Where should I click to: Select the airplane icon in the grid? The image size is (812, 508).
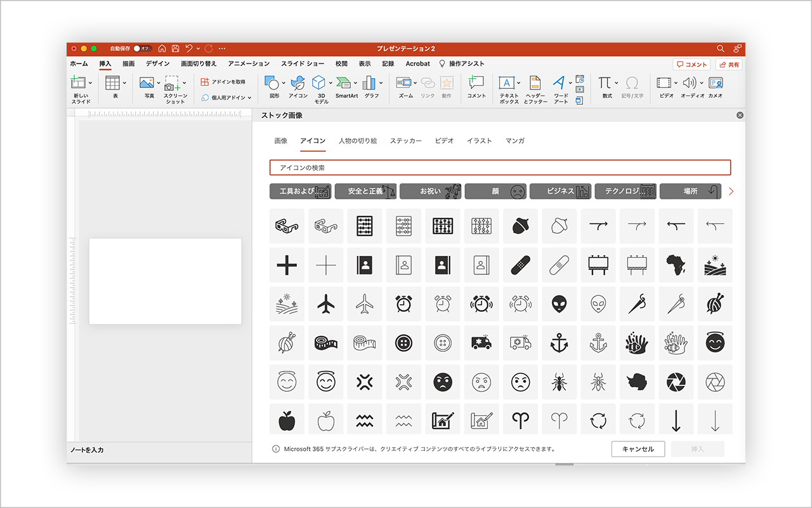coord(326,304)
